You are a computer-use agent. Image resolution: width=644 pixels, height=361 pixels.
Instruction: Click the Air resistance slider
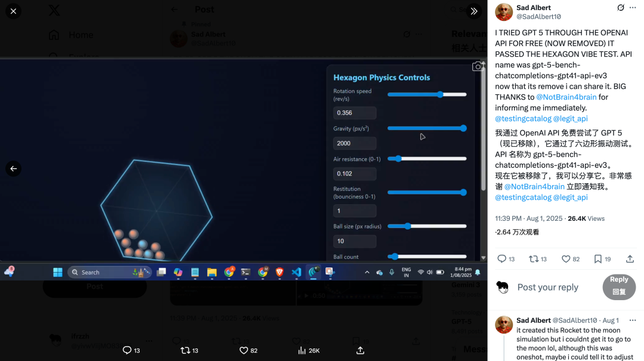427,159
